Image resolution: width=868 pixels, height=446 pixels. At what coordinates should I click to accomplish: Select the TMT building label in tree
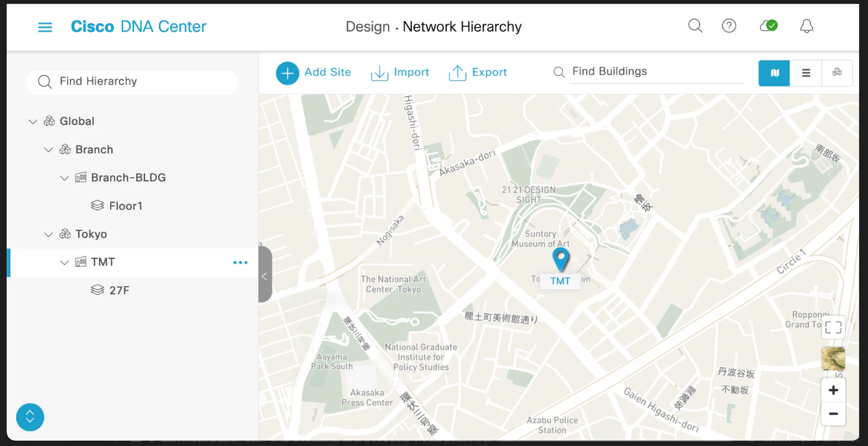tap(103, 262)
